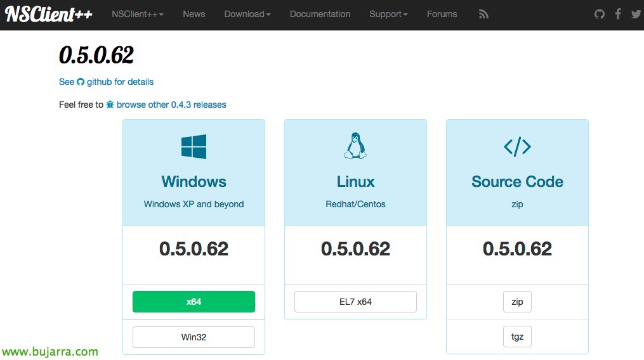
Task: Open the News page
Action: pos(194,14)
